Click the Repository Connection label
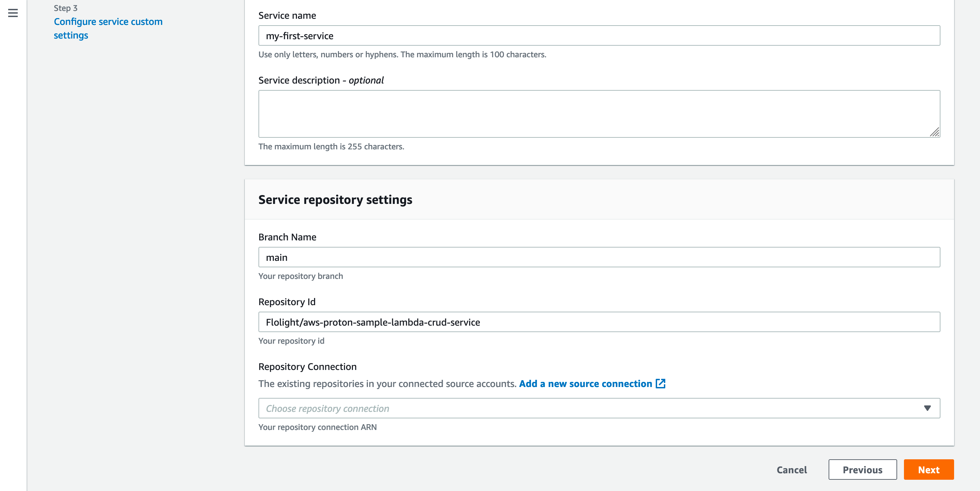The width and height of the screenshot is (980, 491). 307,367
